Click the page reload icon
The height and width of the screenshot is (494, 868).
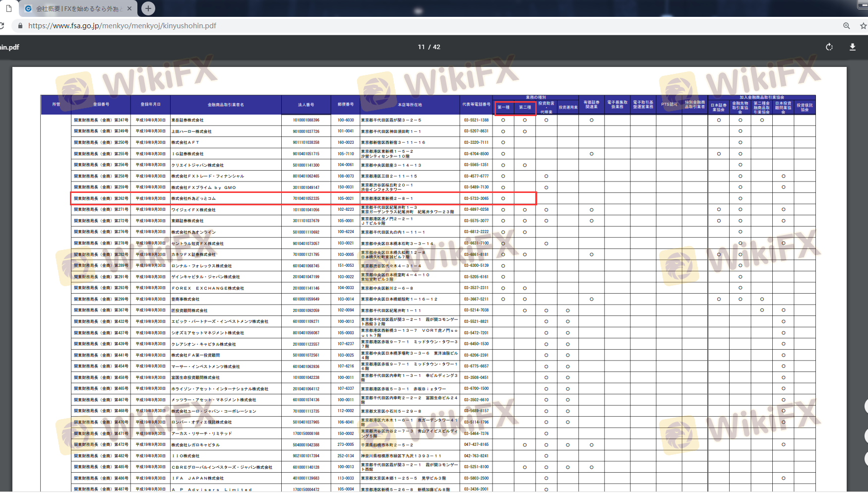click(x=2, y=26)
